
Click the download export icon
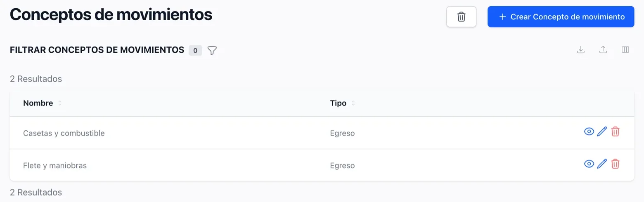[x=581, y=50]
